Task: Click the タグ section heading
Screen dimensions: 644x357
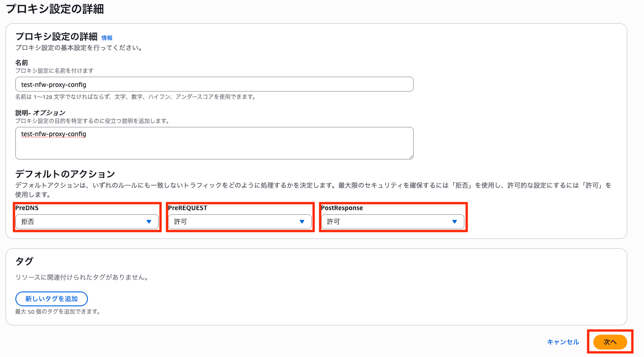Action: (24, 261)
